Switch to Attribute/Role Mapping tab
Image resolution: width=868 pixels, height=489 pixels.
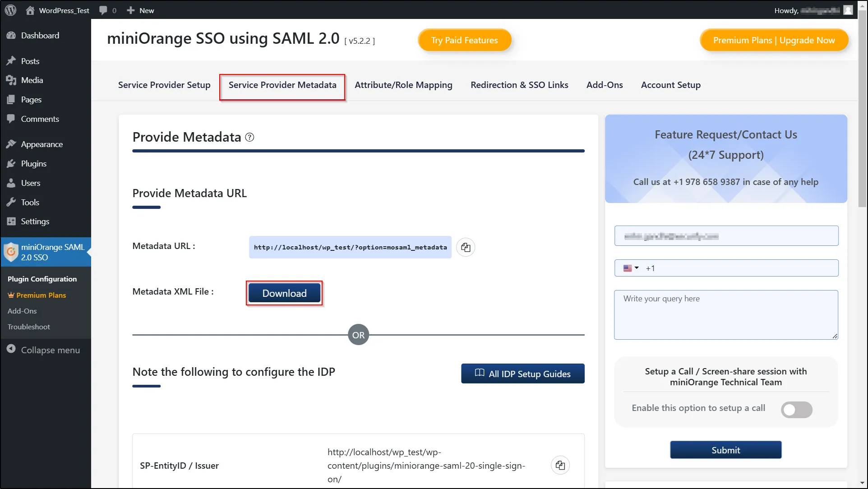click(x=403, y=85)
